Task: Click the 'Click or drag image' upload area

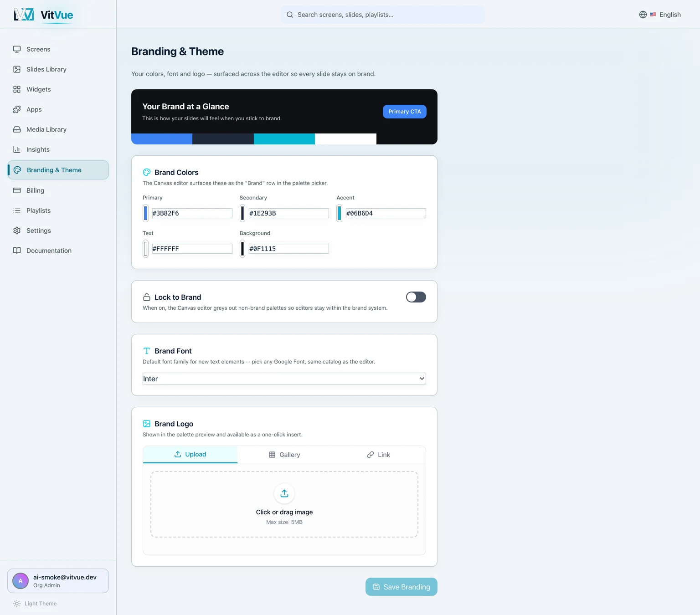Action: pyautogui.click(x=284, y=504)
